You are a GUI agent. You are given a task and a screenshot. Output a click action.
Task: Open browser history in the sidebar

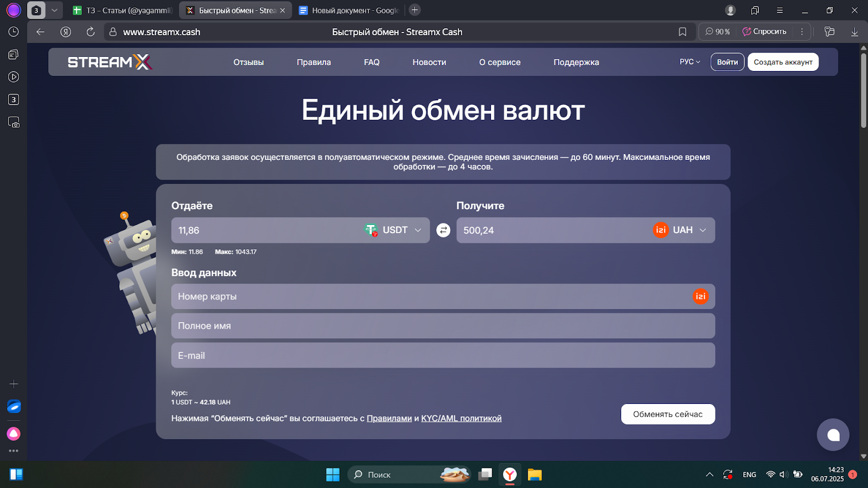pos(14,32)
